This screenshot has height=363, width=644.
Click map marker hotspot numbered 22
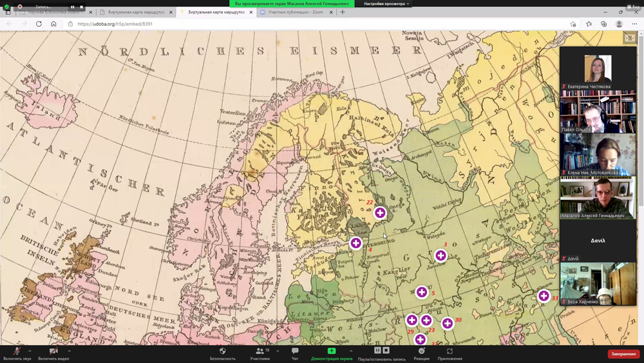click(x=380, y=213)
